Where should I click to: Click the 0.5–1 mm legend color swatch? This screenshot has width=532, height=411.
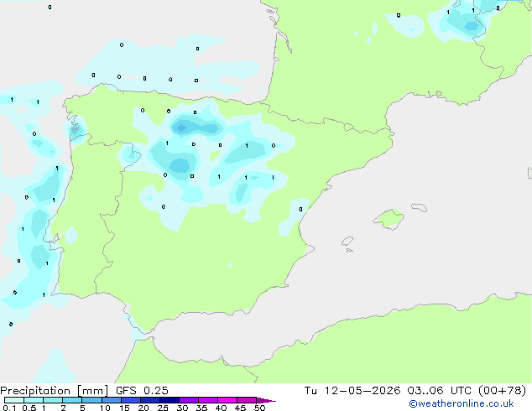[x=34, y=400]
